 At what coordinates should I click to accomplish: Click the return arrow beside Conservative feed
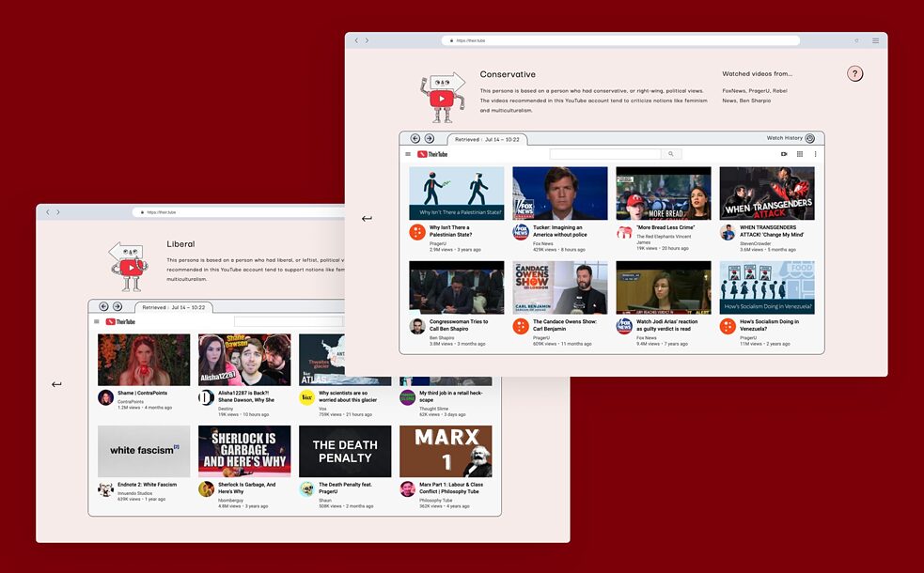[367, 219]
